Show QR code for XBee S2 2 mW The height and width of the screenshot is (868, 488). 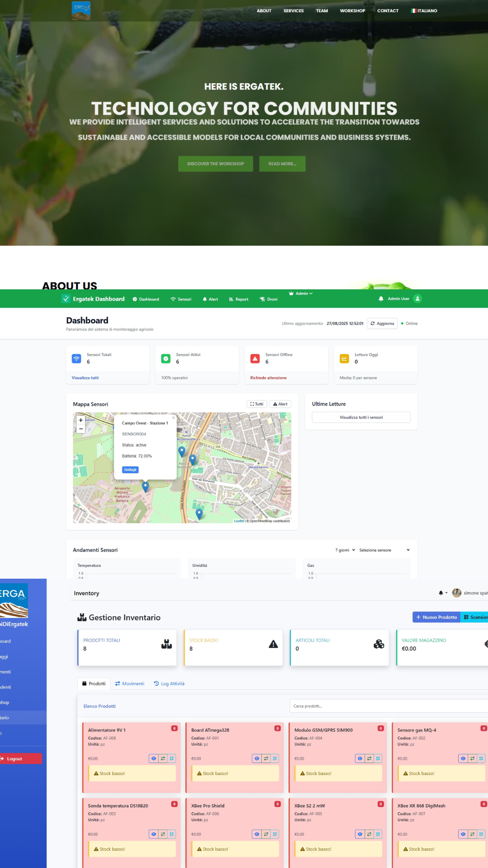tap(378, 834)
